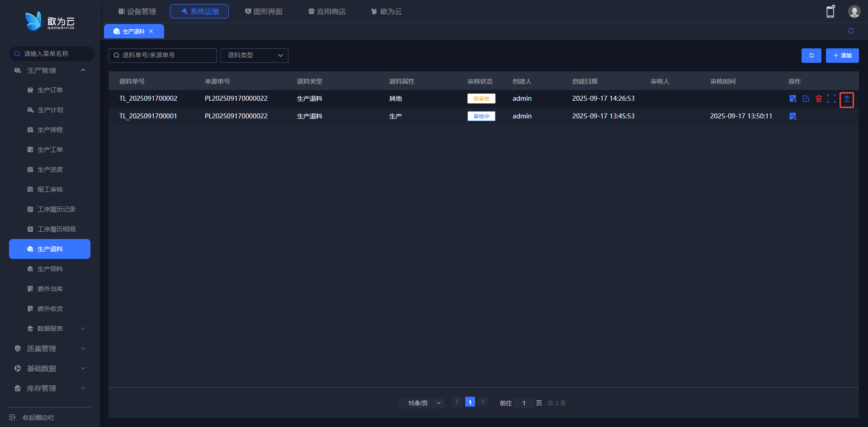This screenshot has height=427, width=868.
Task: Click the edit icon for TL_2025091700002
Action: tap(806, 99)
